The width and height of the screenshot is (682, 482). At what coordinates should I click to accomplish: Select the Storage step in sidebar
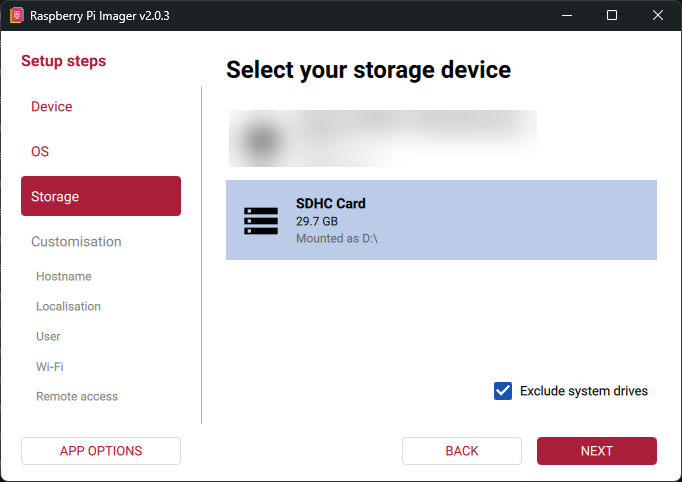coord(100,197)
